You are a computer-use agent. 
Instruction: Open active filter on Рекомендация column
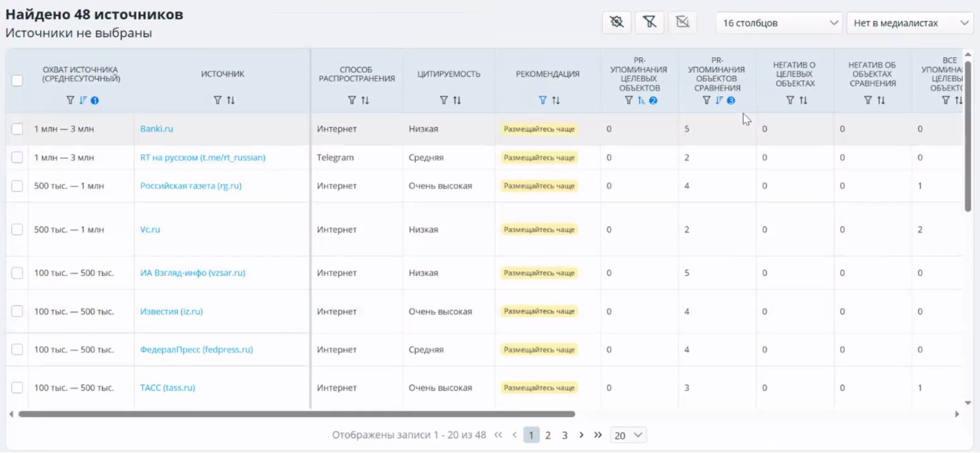(x=542, y=100)
